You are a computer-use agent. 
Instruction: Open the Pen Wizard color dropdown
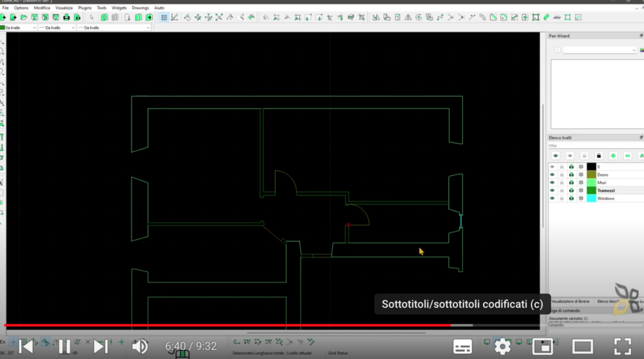point(599,50)
